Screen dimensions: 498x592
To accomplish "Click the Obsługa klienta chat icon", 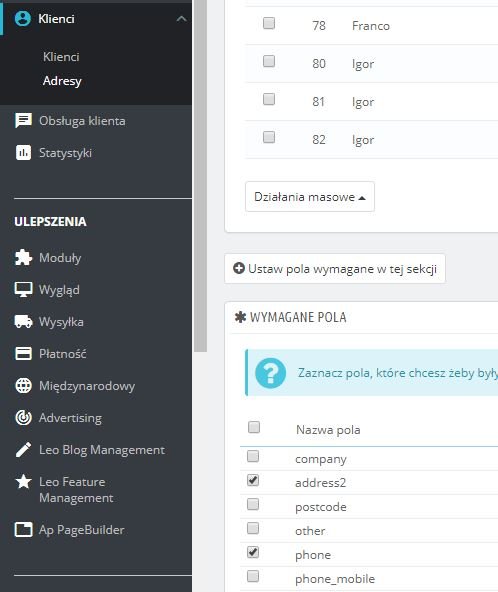I will click(23, 121).
